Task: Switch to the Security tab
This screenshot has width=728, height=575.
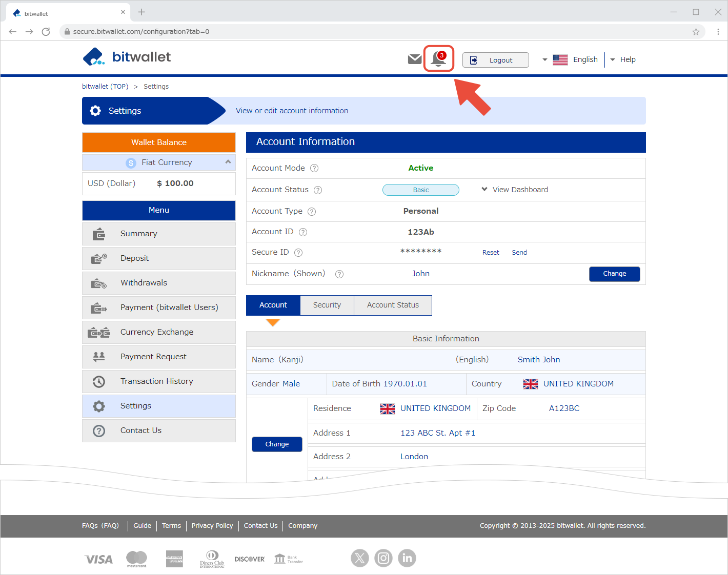Action: [x=327, y=305]
